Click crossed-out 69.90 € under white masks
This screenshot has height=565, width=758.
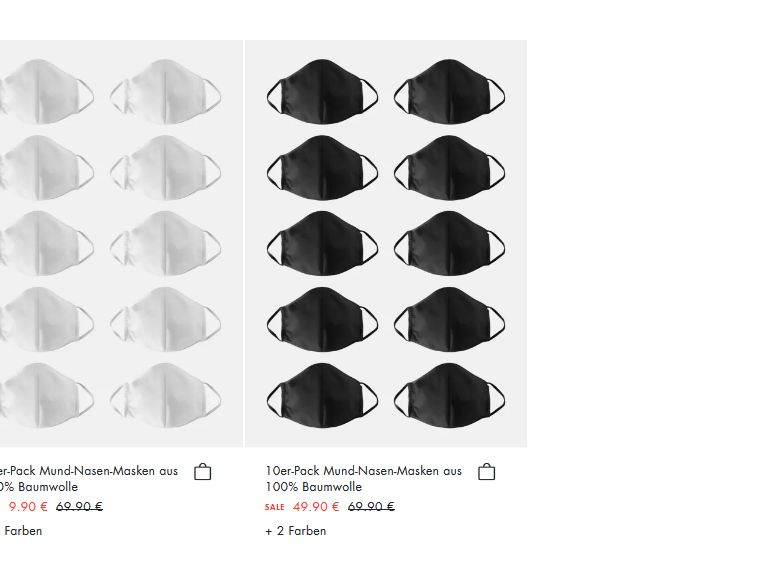click(79, 507)
